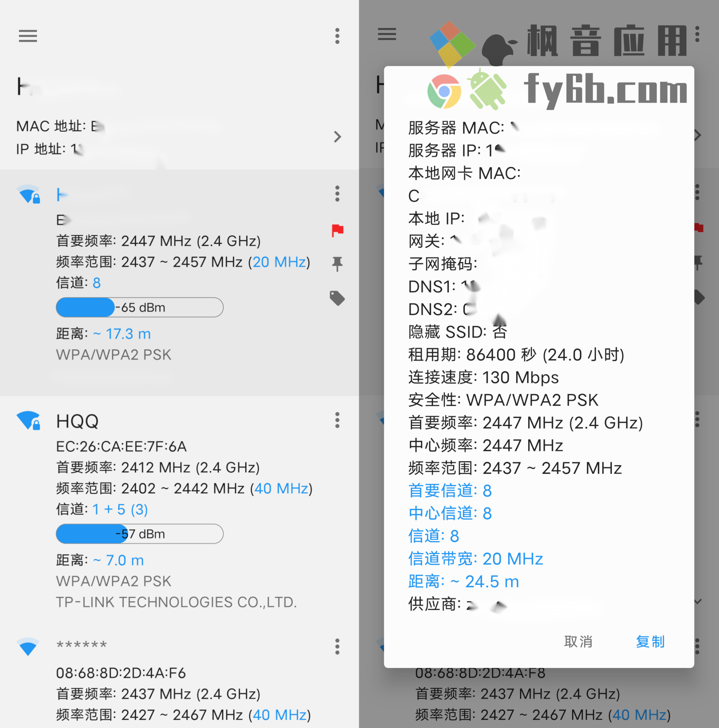Pin the connected network entry
The height and width of the screenshot is (728, 719).
click(337, 264)
